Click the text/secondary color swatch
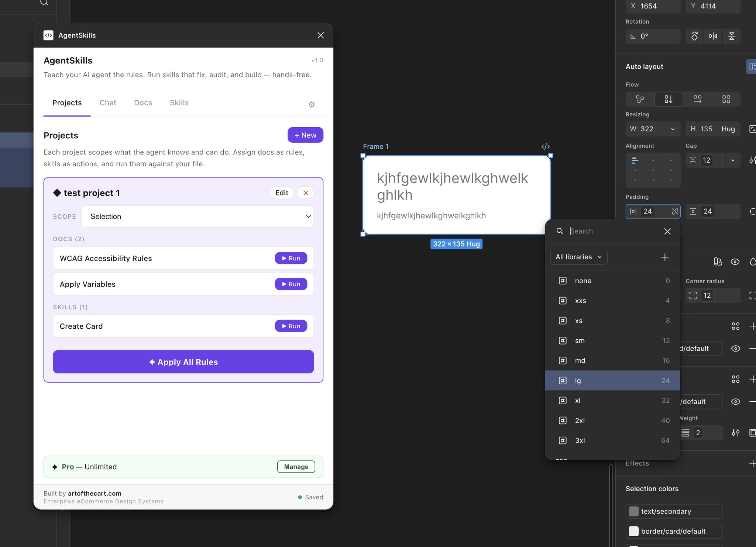The image size is (756, 547). point(633,511)
